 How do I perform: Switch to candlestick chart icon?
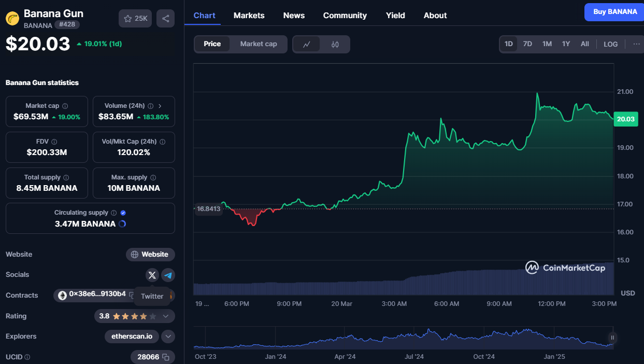335,45
